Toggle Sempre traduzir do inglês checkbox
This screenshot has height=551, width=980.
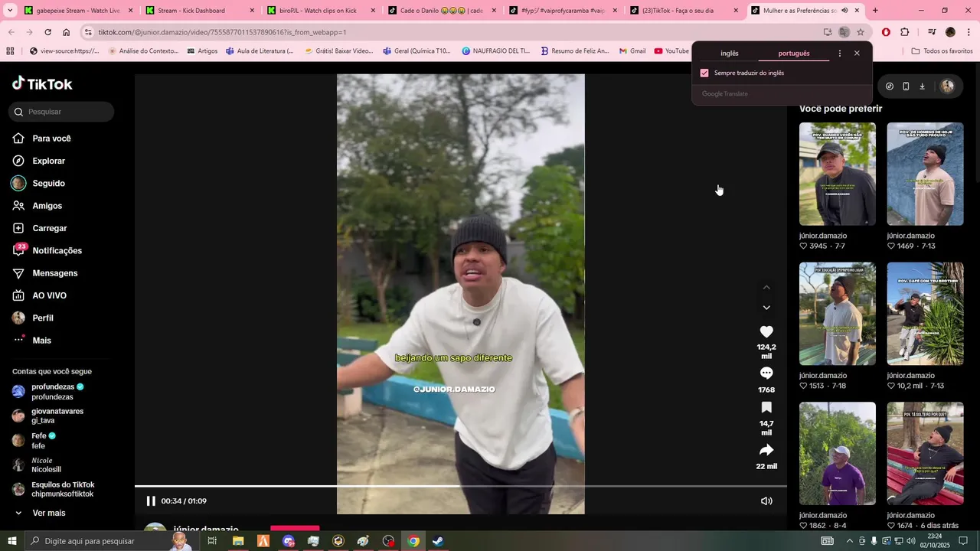704,73
